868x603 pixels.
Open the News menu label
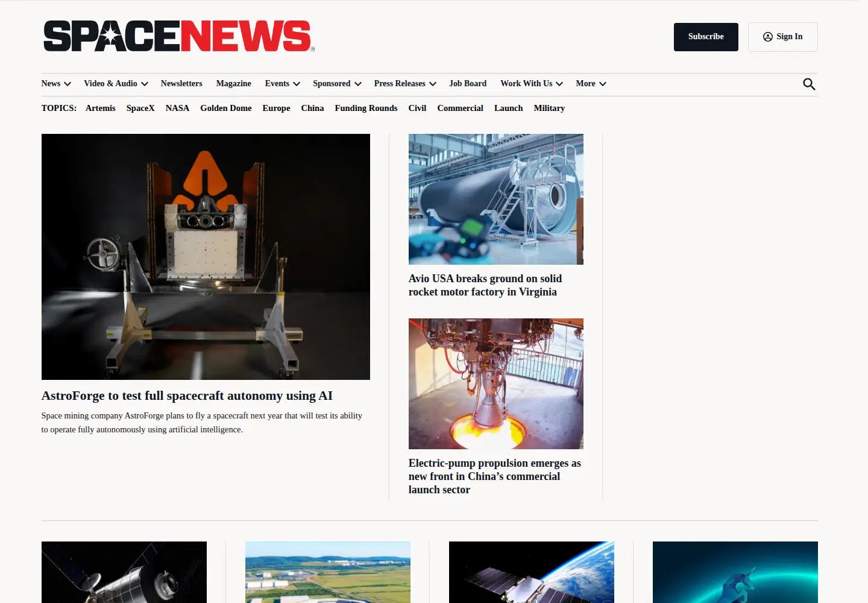click(x=51, y=84)
